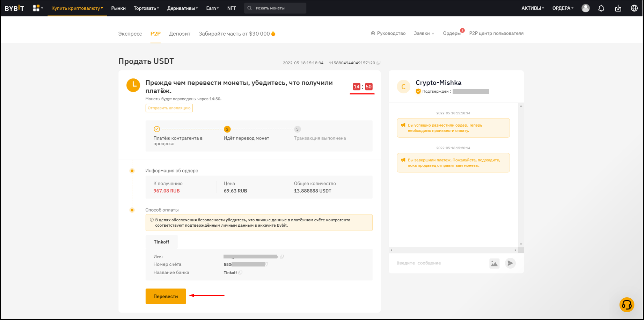Click chat vertical scrollbar up arrow
The height and width of the screenshot is (320, 644).
[521, 106]
